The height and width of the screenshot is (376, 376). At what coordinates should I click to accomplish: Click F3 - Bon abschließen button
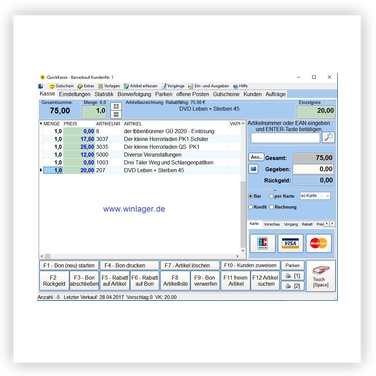[x=84, y=281]
